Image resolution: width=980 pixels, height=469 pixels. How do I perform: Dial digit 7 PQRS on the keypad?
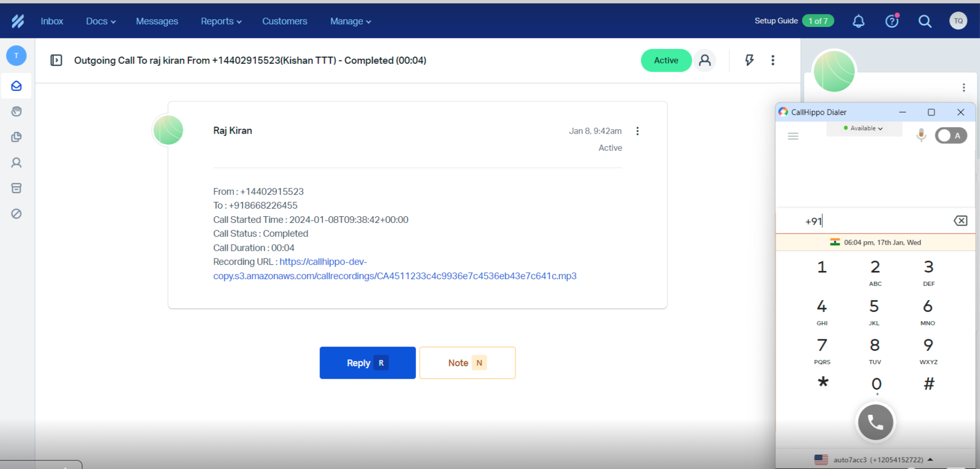822,351
